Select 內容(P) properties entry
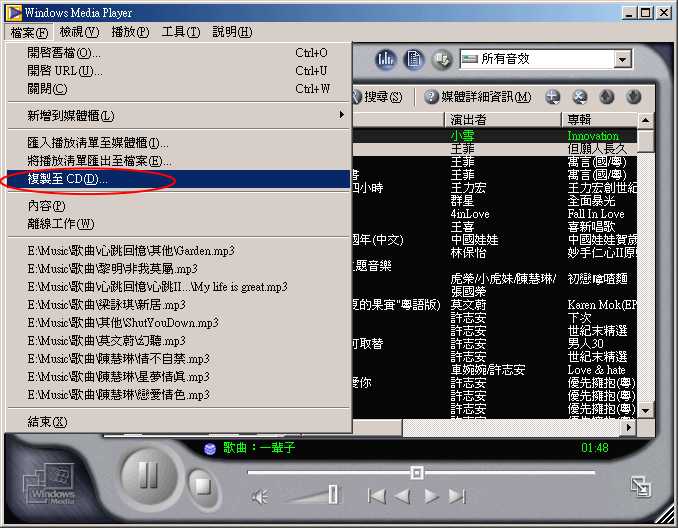The height and width of the screenshot is (528, 678). point(179,206)
